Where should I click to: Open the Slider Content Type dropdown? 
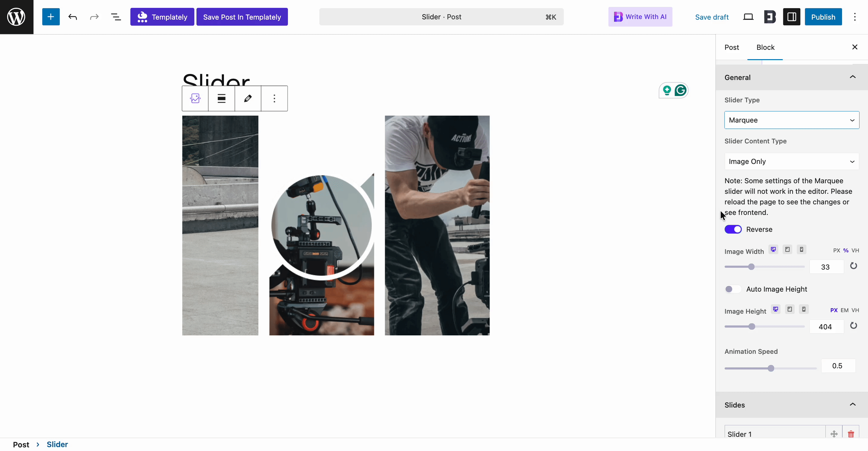pos(792,162)
